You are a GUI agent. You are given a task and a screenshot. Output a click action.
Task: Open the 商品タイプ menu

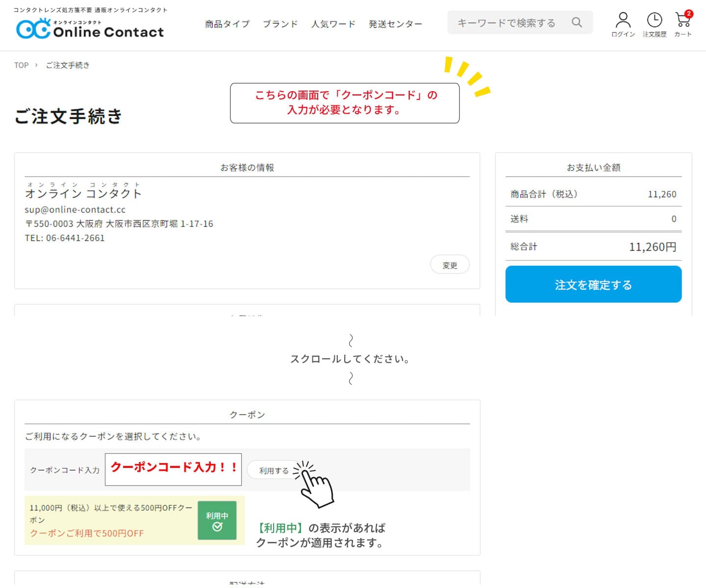click(x=227, y=24)
